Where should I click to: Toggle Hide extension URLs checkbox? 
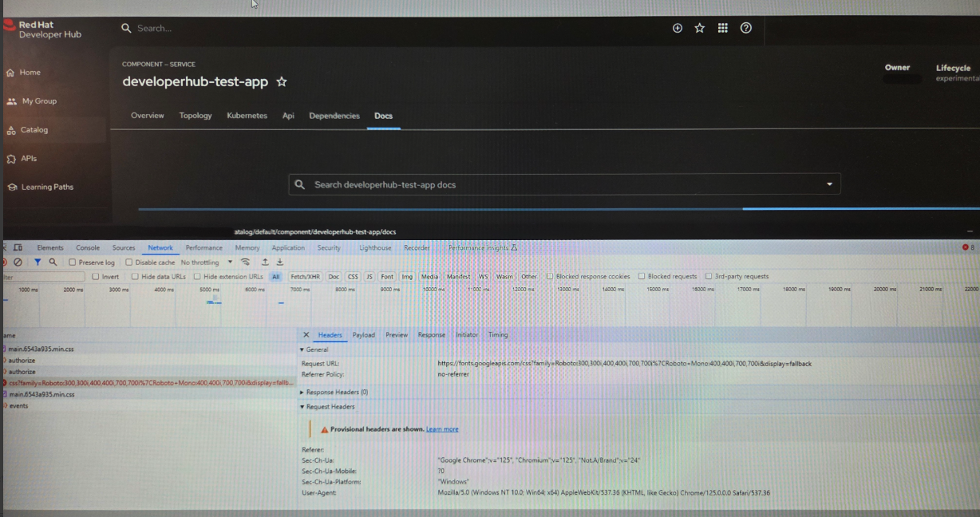point(197,277)
